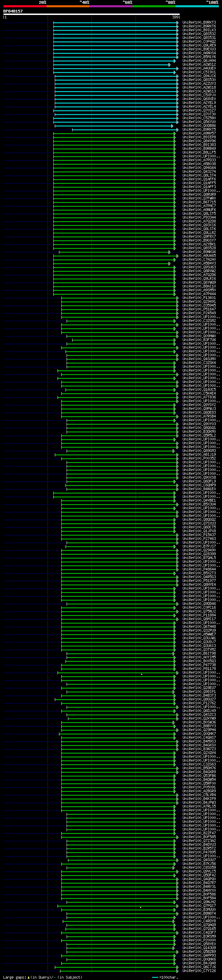The width and height of the screenshot is (222, 980).
Task: Select the UniRef100_A4UUE0 label
Action: click(199, 68)
